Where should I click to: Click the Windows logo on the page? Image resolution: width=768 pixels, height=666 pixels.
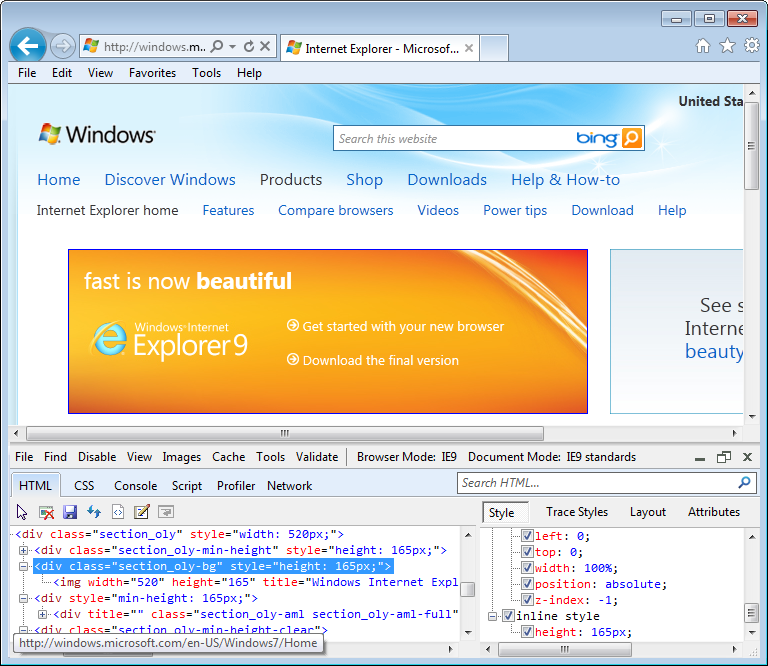click(97, 134)
